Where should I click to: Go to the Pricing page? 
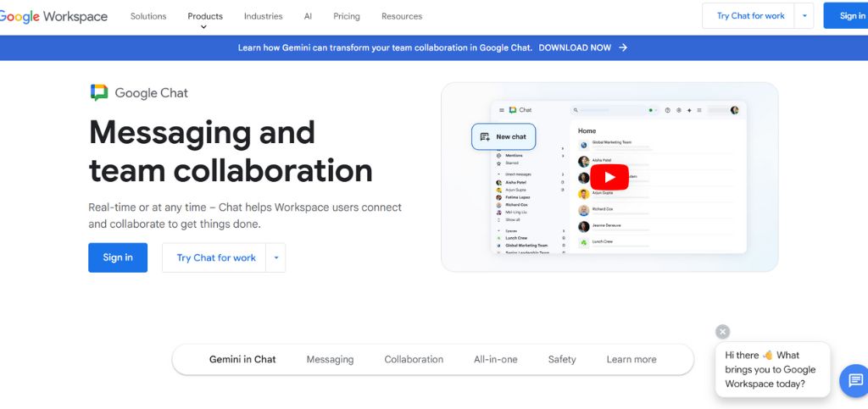(347, 16)
